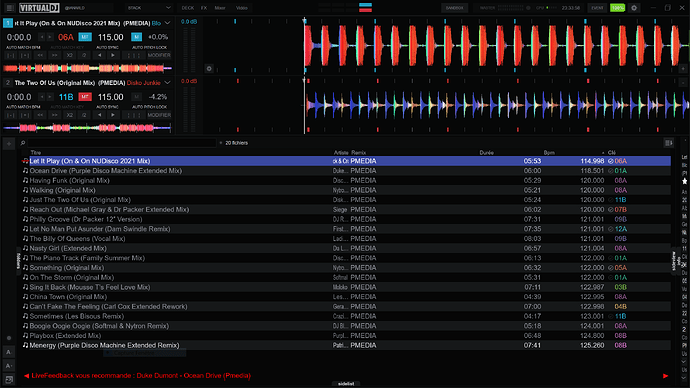Seek in deck 1 song overview waveform
The width and height of the screenshot is (690, 388).
pos(87,68)
